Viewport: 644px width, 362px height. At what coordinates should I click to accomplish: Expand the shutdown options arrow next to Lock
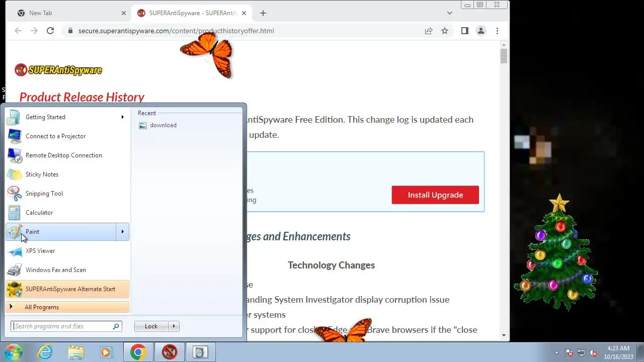174,326
